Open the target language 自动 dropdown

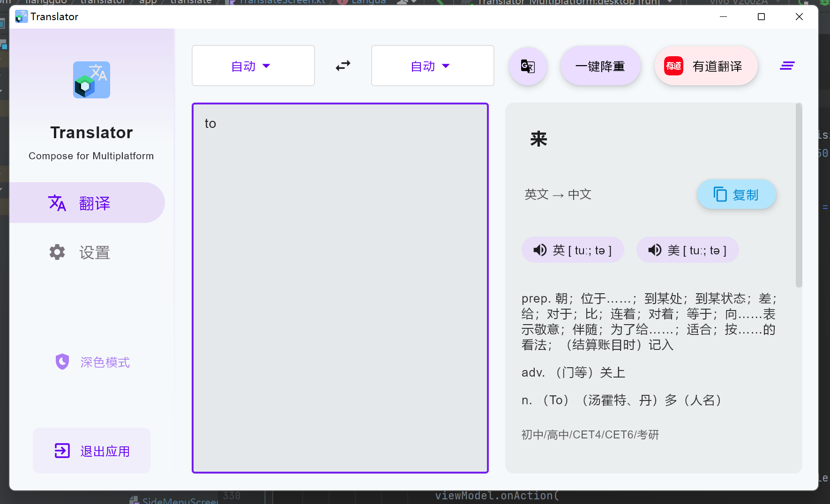(433, 66)
